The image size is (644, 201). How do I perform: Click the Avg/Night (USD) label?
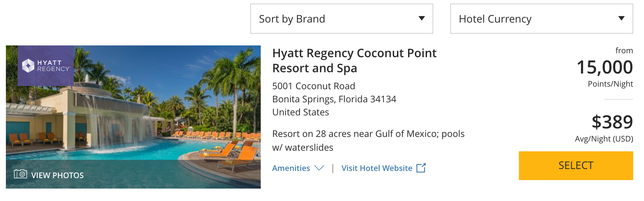(604, 139)
